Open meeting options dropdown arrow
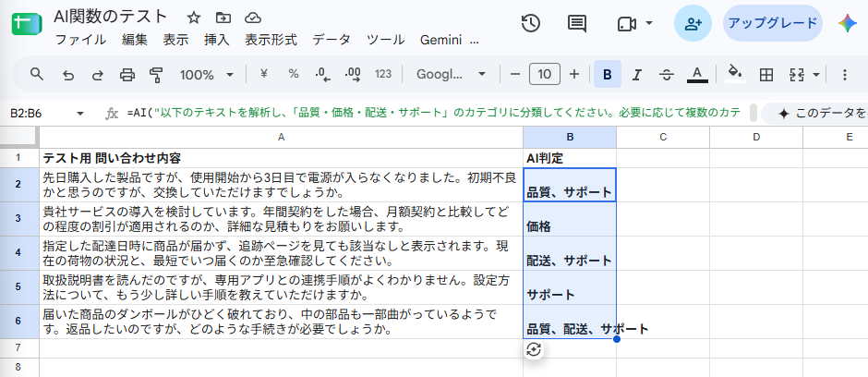Image resolution: width=868 pixels, height=377 pixels. (x=649, y=23)
